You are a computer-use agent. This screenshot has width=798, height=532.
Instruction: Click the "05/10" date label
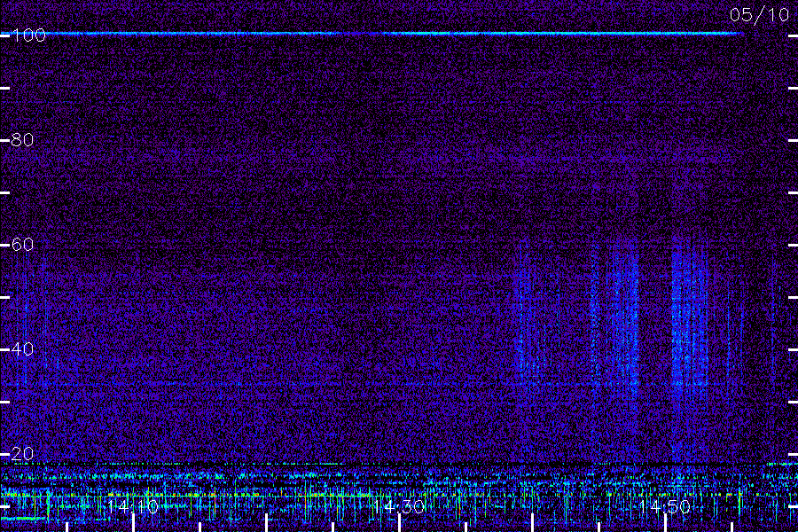coord(759,15)
